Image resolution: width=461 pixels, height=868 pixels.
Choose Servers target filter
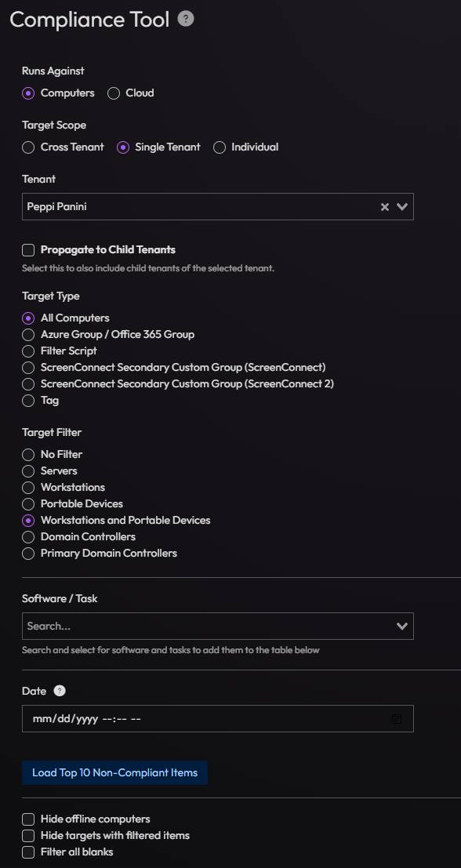(28, 472)
